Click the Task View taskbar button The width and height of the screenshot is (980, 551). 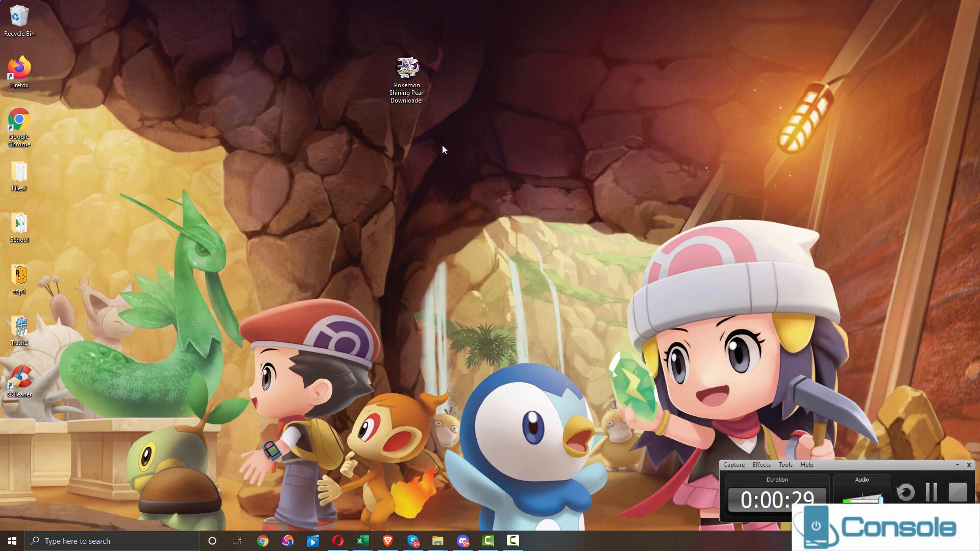237,541
